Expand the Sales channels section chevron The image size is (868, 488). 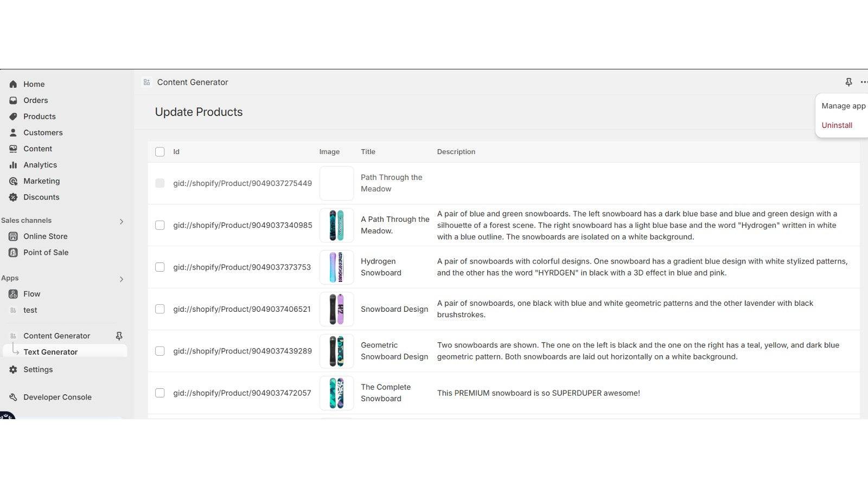pyautogui.click(x=122, y=221)
